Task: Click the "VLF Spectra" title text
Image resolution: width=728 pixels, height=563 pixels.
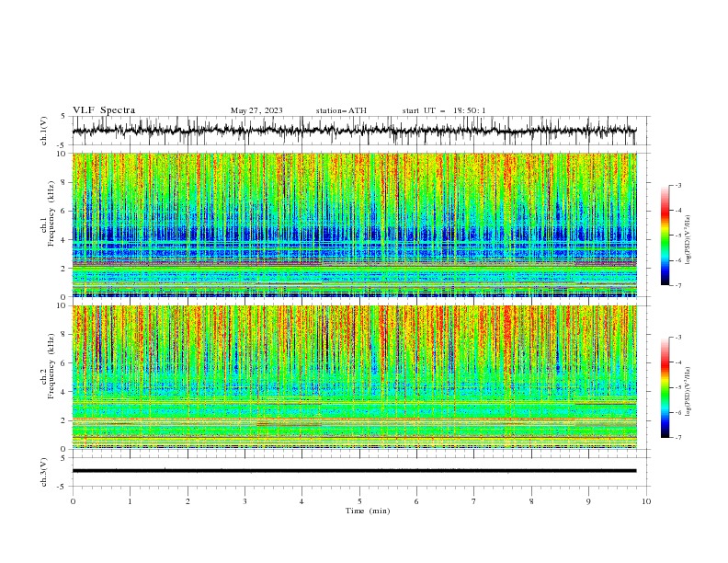Action: (x=104, y=110)
